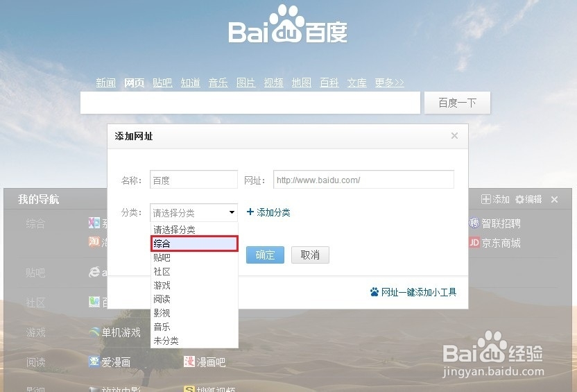Screen dimensions: 577x392
Task: Click the plus icon beside 添加分类
Action: point(250,212)
